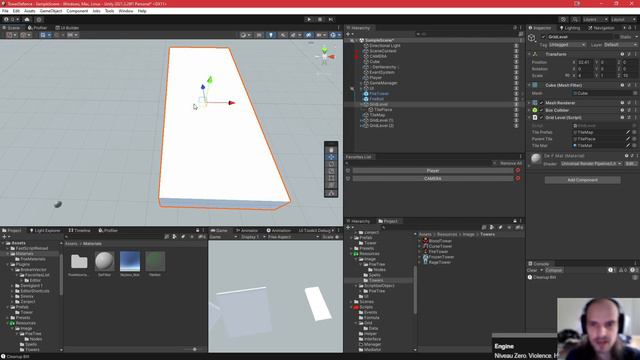Click the Tile Prefab edit pencil icon
640x360 pixels.
[x=628, y=132]
